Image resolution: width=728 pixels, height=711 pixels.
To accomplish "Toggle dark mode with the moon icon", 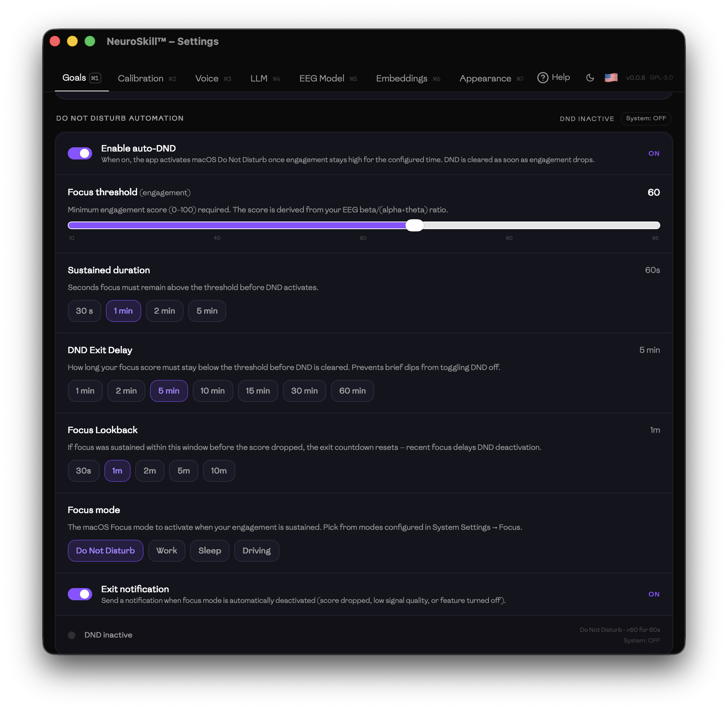I will (589, 78).
